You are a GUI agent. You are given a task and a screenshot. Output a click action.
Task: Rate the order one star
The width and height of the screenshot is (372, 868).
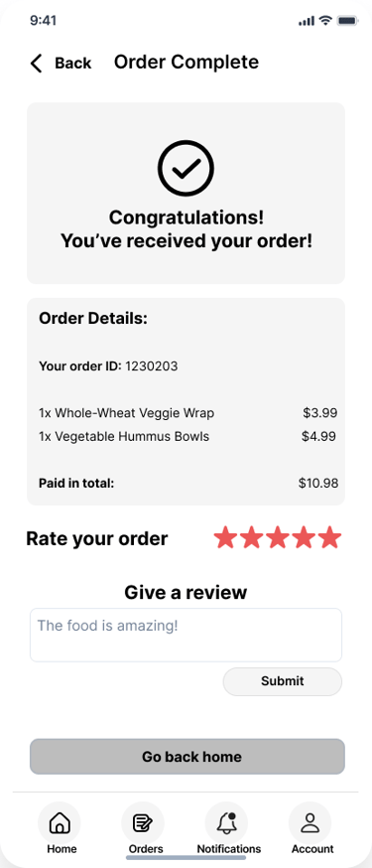[225, 538]
